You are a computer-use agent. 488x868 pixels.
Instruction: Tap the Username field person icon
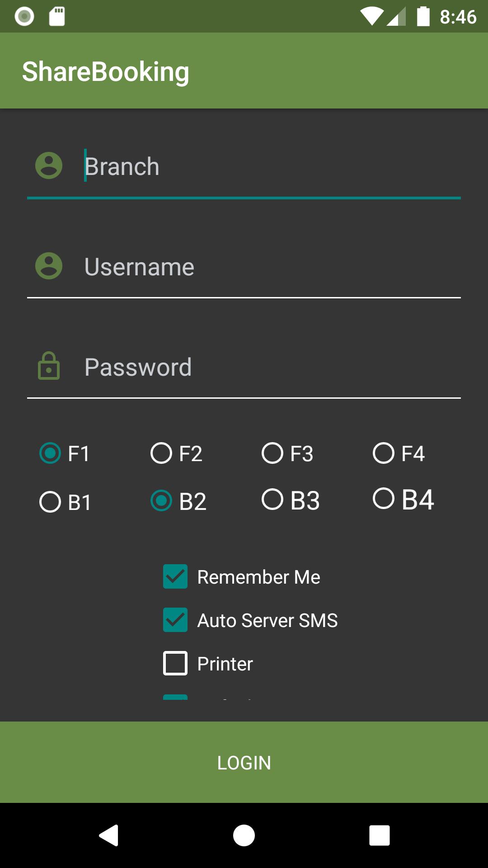tap(49, 266)
